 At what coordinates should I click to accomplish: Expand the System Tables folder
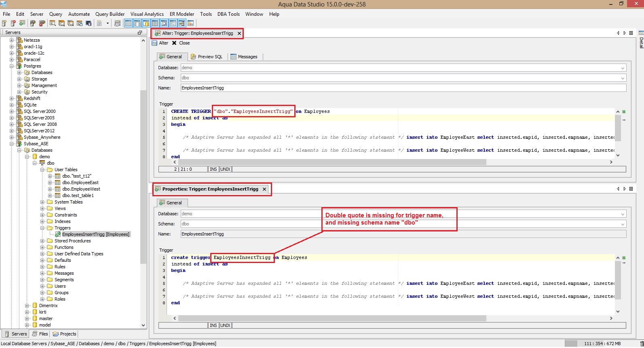pyautogui.click(x=42, y=202)
